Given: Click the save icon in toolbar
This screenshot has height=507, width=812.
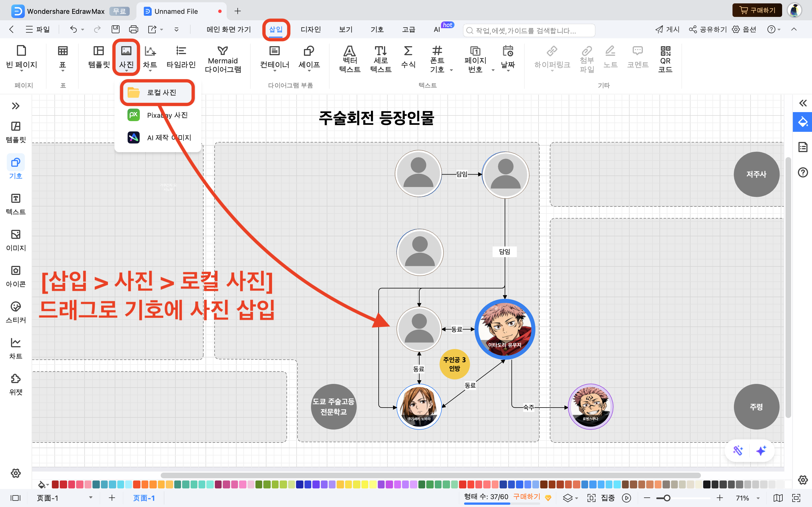Looking at the screenshot, I should coord(115,30).
